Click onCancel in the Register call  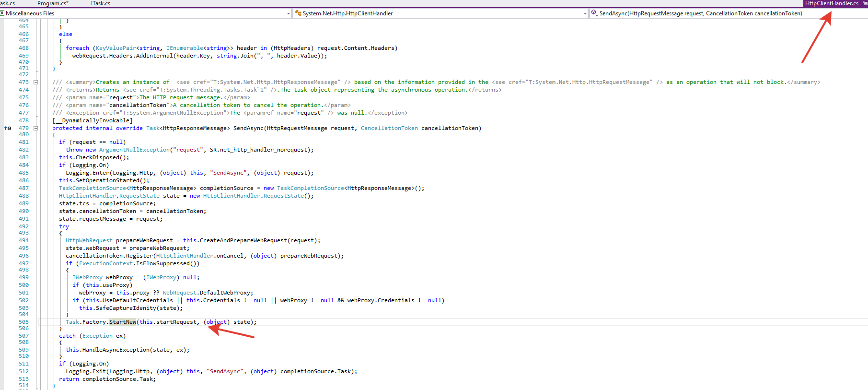(x=230, y=256)
